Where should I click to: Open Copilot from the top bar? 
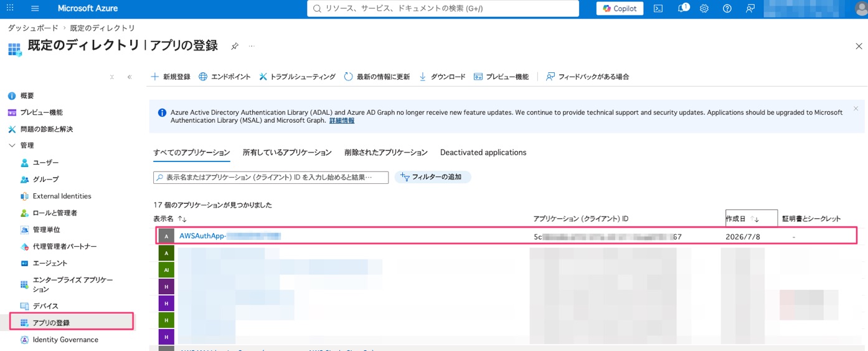point(620,9)
